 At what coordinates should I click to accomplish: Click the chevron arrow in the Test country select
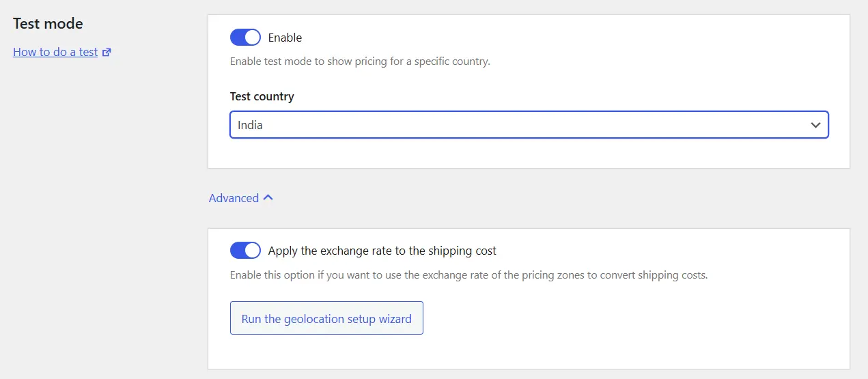(x=815, y=125)
